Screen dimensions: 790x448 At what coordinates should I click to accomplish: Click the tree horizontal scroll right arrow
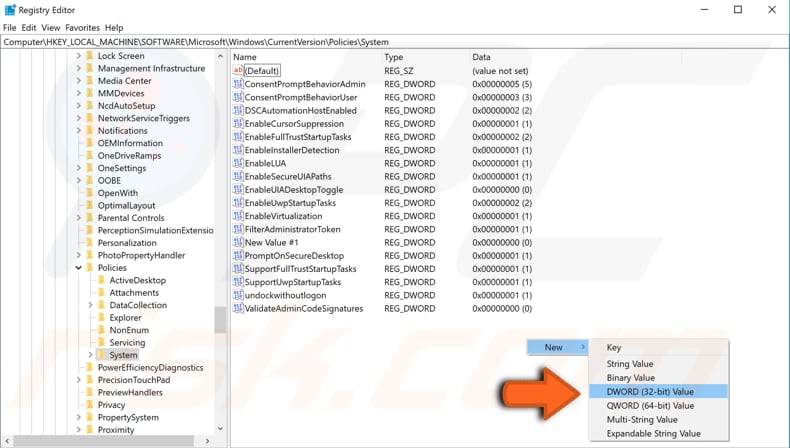click(x=208, y=441)
